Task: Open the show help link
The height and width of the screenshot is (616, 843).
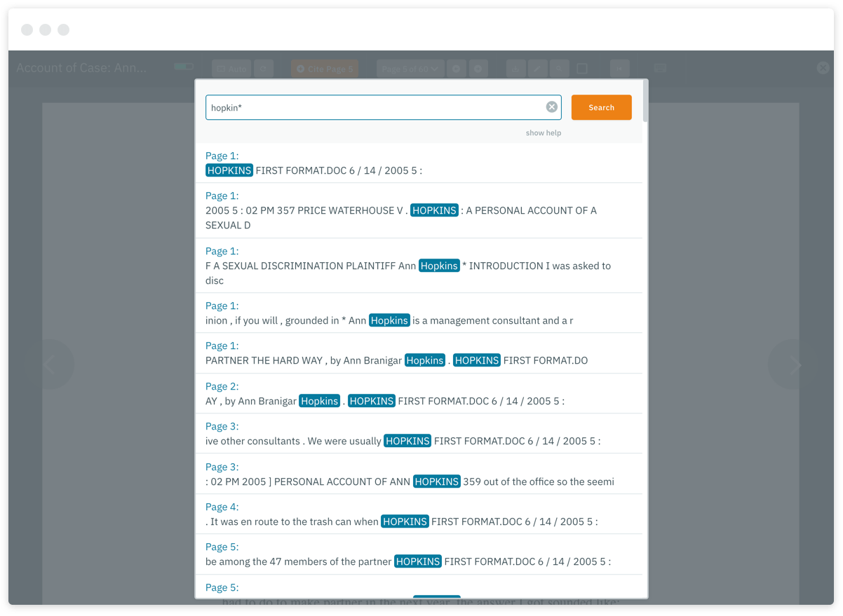Action: coord(544,132)
